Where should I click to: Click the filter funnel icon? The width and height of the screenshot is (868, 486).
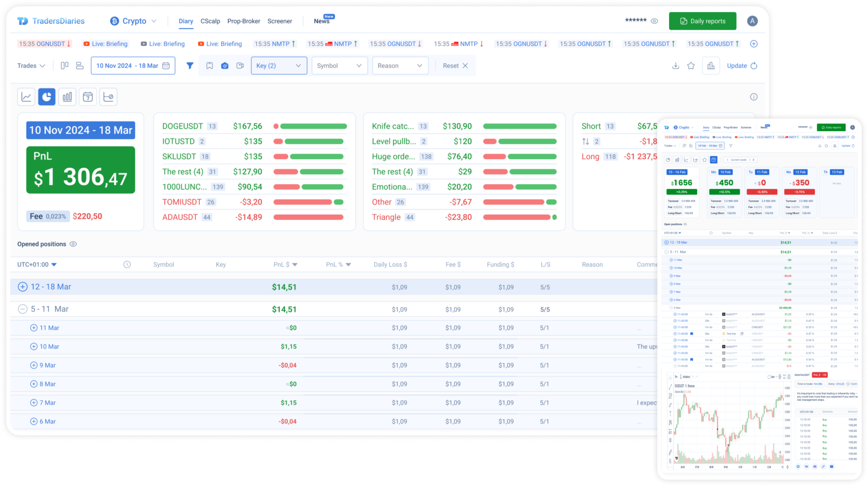point(190,66)
